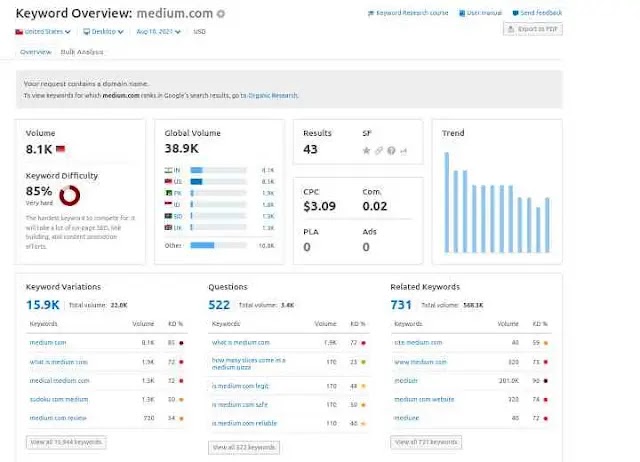This screenshot has width=640, height=462.
Task: Open the 'medium com website' related keyword
Action: [x=424, y=399]
